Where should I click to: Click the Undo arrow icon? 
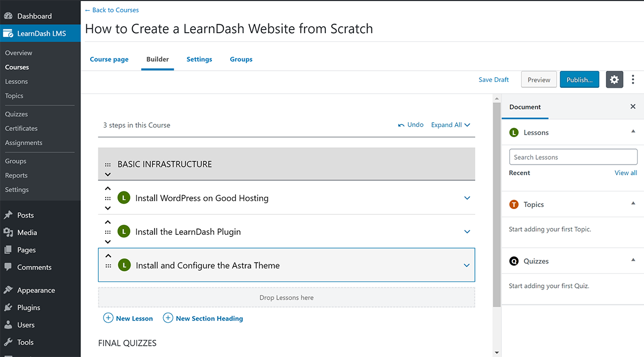[x=401, y=125]
